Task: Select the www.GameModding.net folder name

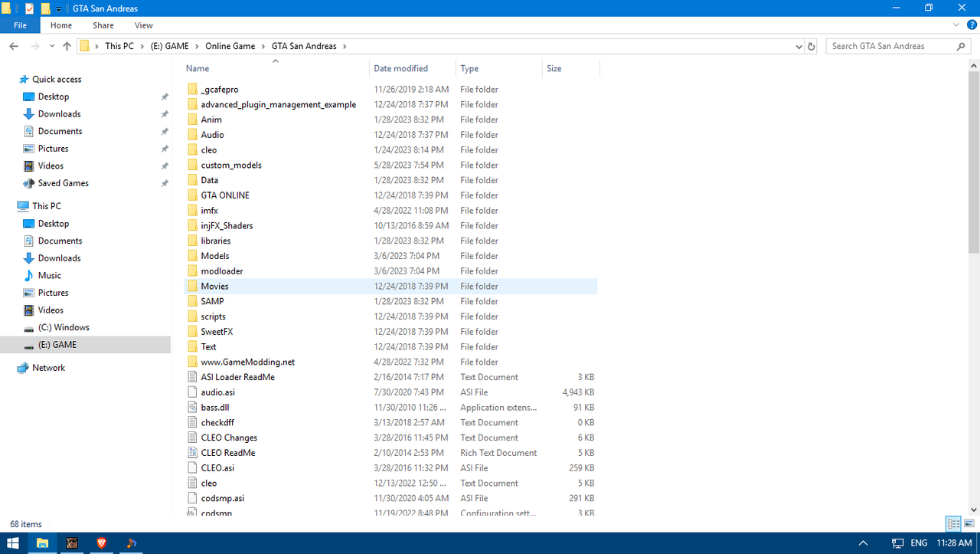Action: 248,362
